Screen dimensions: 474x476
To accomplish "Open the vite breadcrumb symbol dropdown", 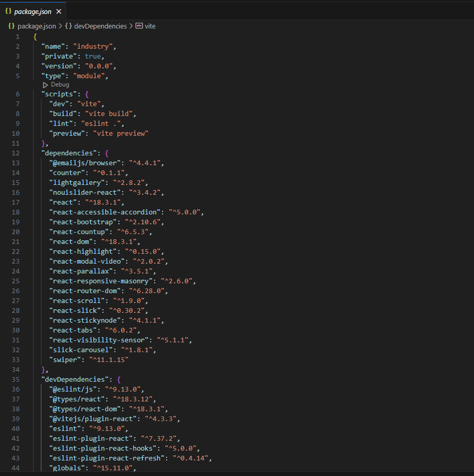I will tap(150, 26).
